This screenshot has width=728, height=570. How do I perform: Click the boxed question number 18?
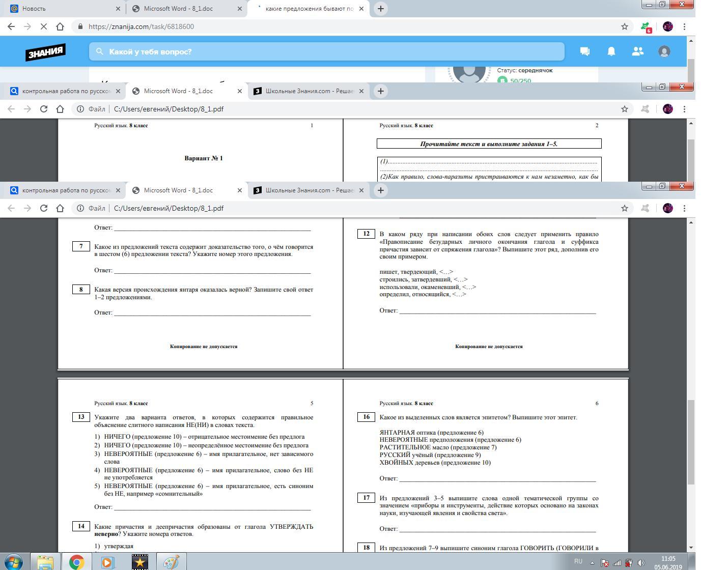coord(366,548)
